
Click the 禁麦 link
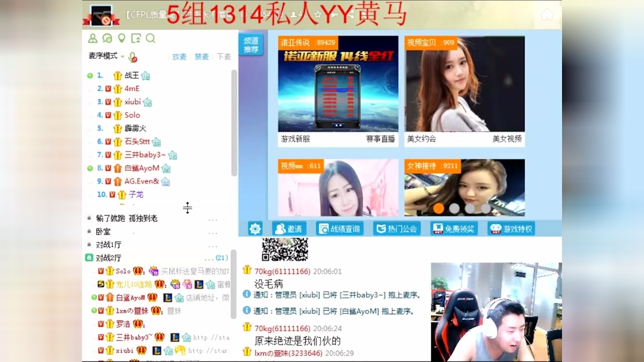pyautogui.click(x=202, y=57)
